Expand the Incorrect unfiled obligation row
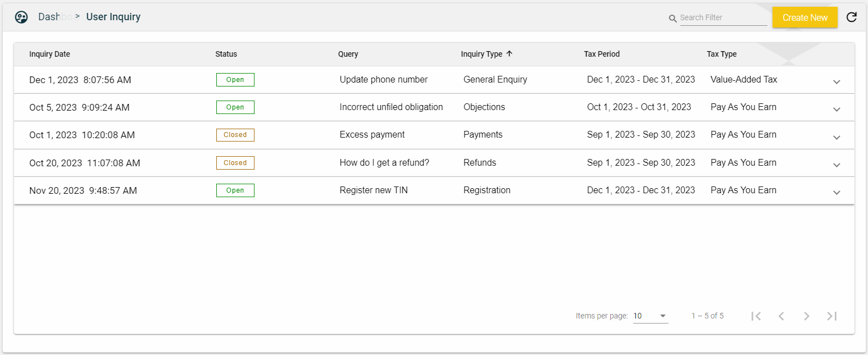The width and height of the screenshot is (868, 355). pos(837,109)
